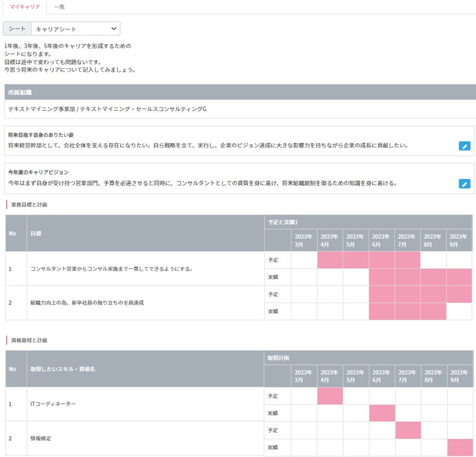Viewport: 476px width, 457px height.
Task: Switch to the 一覧 tab
Action: [x=59, y=7]
